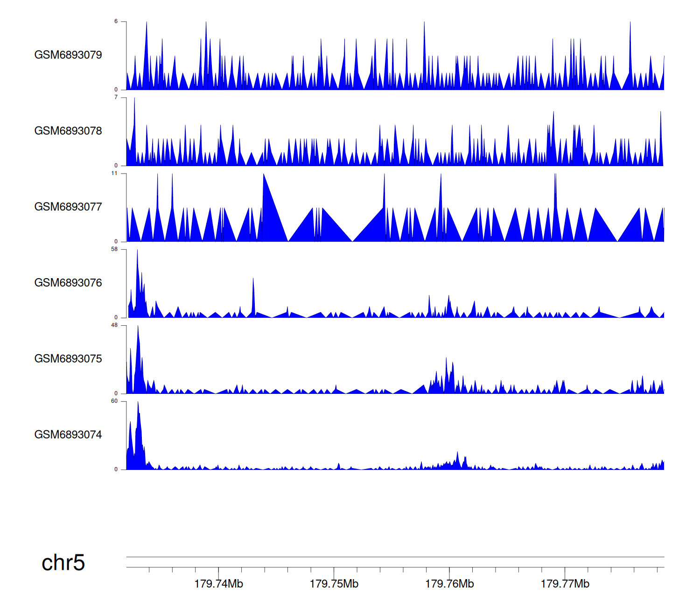Click the y-axis maximum value 11
700x616 pixels.
point(114,173)
